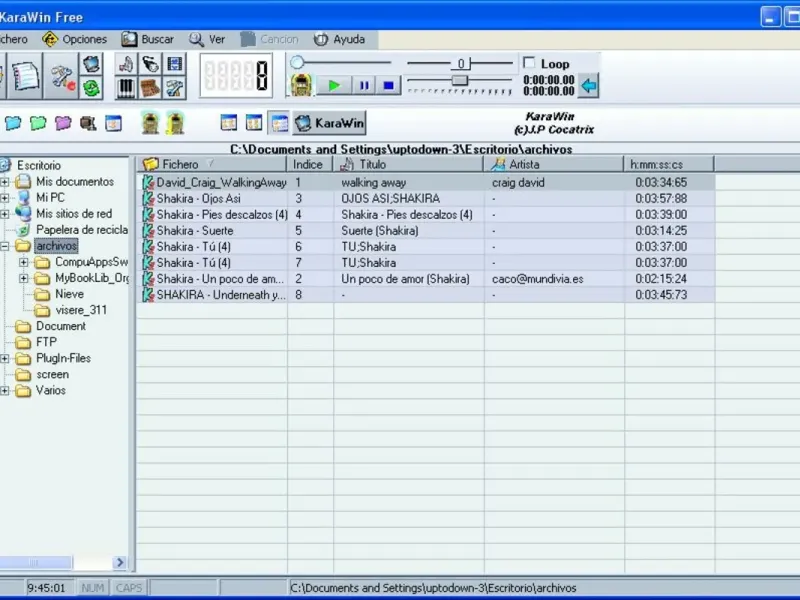Open the Buscar menu
The height and width of the screenshot is (600, 800).
[x=147, y=39]
